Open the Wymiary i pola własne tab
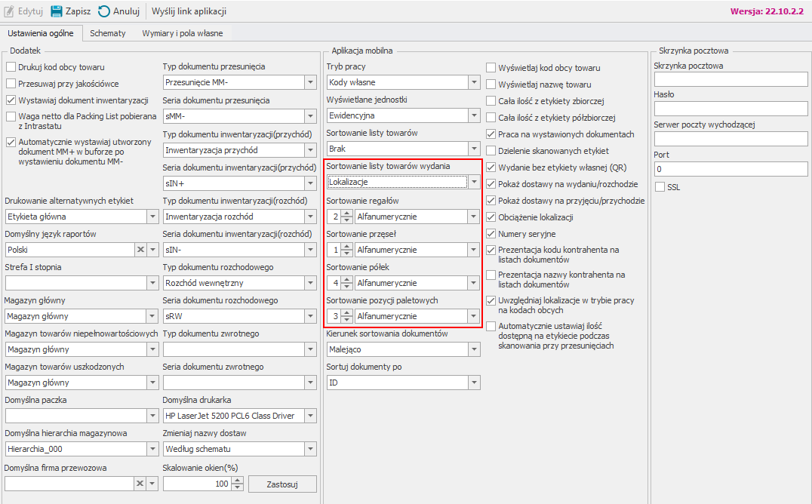 tap(182, 33)
